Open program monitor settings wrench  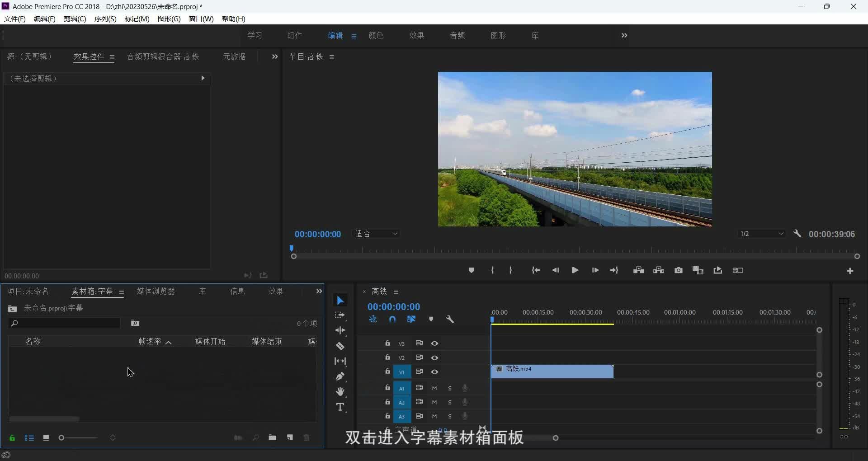[x=797, y=234]
